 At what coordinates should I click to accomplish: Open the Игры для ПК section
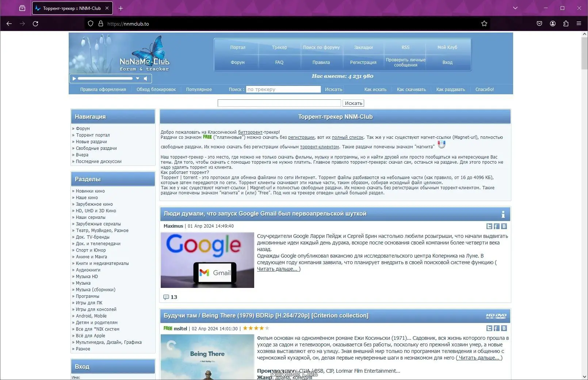[89, 303]
